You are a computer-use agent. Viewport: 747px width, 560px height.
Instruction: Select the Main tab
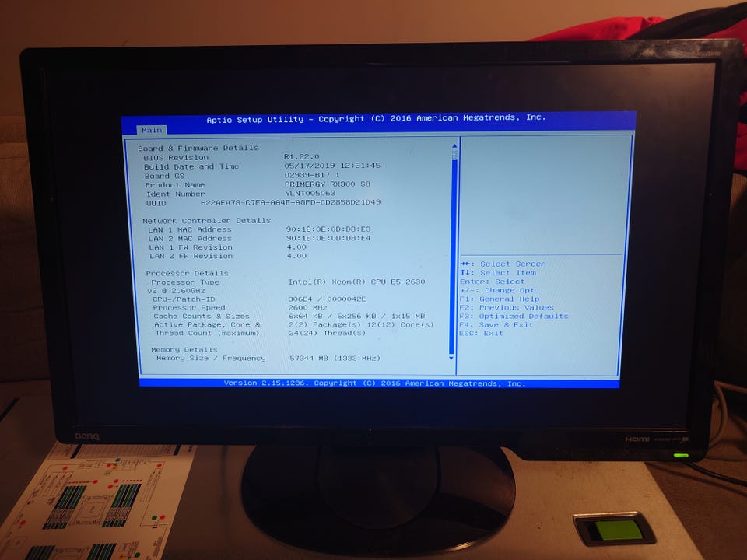coord(152,130)
